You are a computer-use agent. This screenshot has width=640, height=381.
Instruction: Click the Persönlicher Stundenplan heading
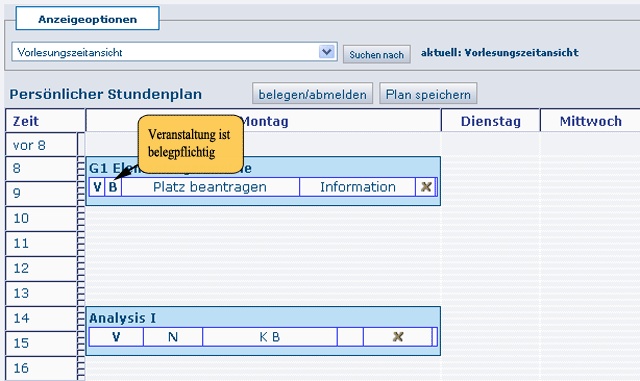[106, 94]
